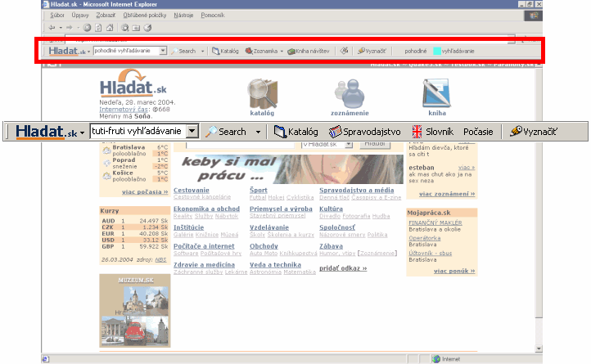Expand small toolbar Search dropdown arrow
This screenshot has height=364, width=591.
coord(202,51)
